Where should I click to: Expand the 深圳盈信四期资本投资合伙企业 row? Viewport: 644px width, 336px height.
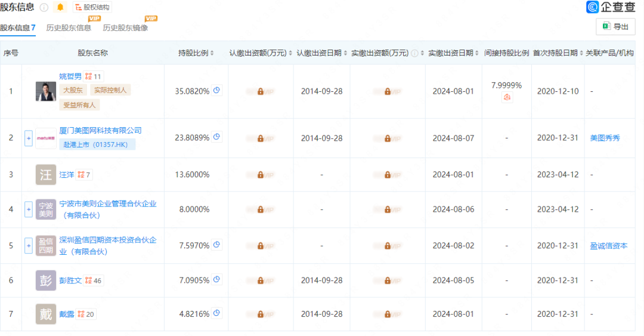pyautogui.click(x=28, y=245)
